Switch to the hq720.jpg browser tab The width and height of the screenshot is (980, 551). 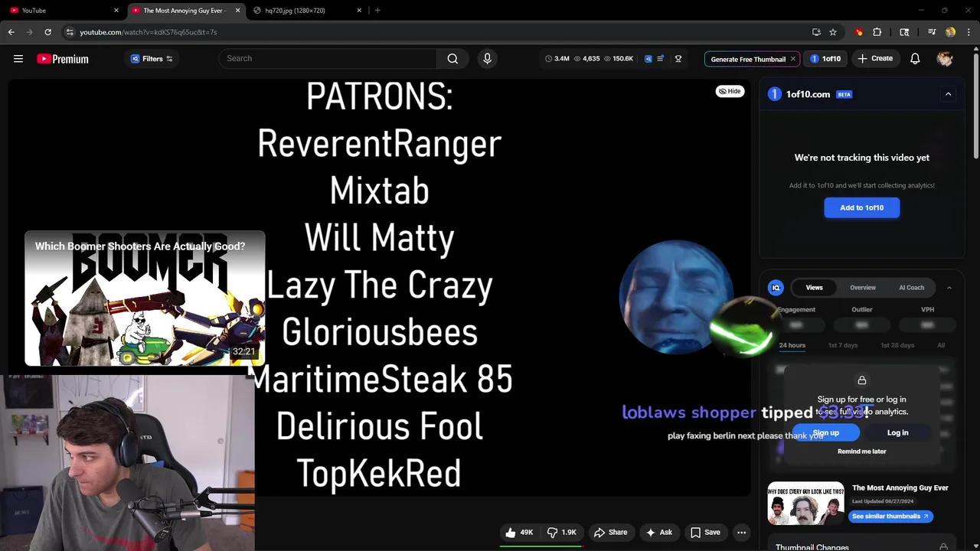(x=308, y=10)
